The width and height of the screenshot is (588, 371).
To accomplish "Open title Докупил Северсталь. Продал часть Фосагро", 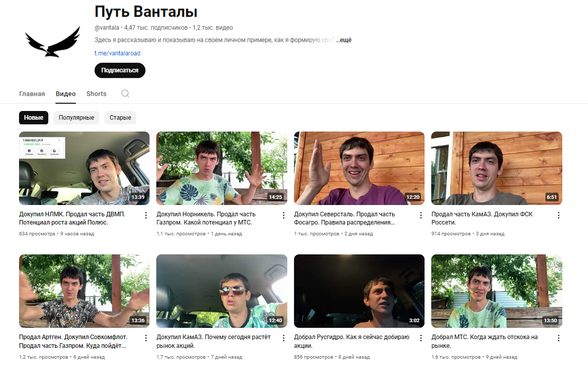I will click(x=344, y=218).
